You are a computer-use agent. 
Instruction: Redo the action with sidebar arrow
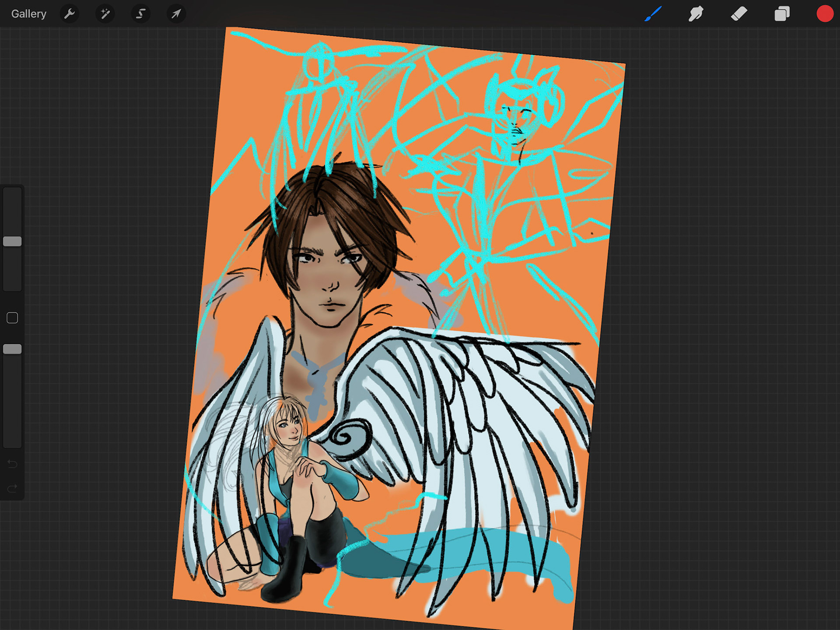click(x=12, y=488)
